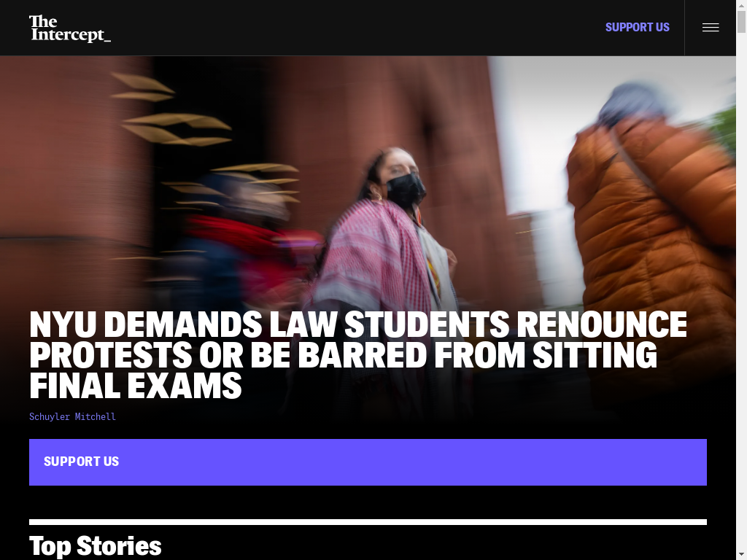
Task: Click Support Us in the header
Action: click(x=637, y=27)
